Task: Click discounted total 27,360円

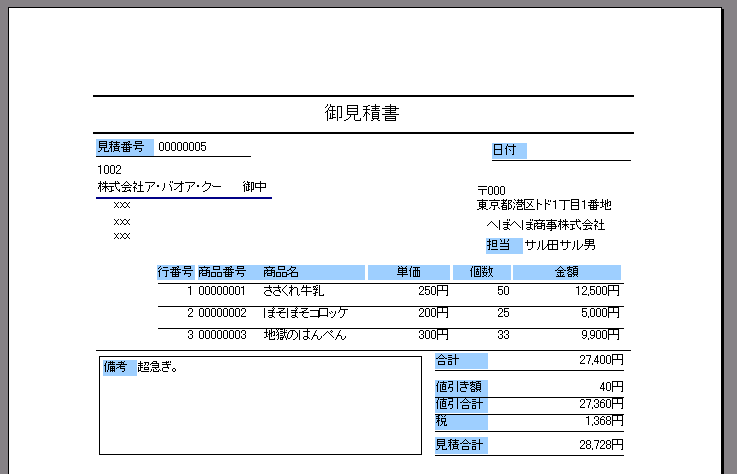Action: coord(601,404)
